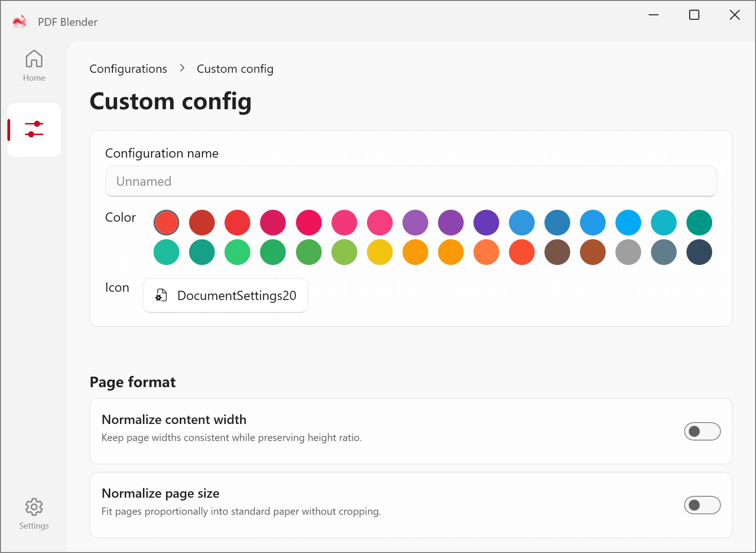Choose the light orchid purple swatch
756x553 pixels.
pos(415,223)
